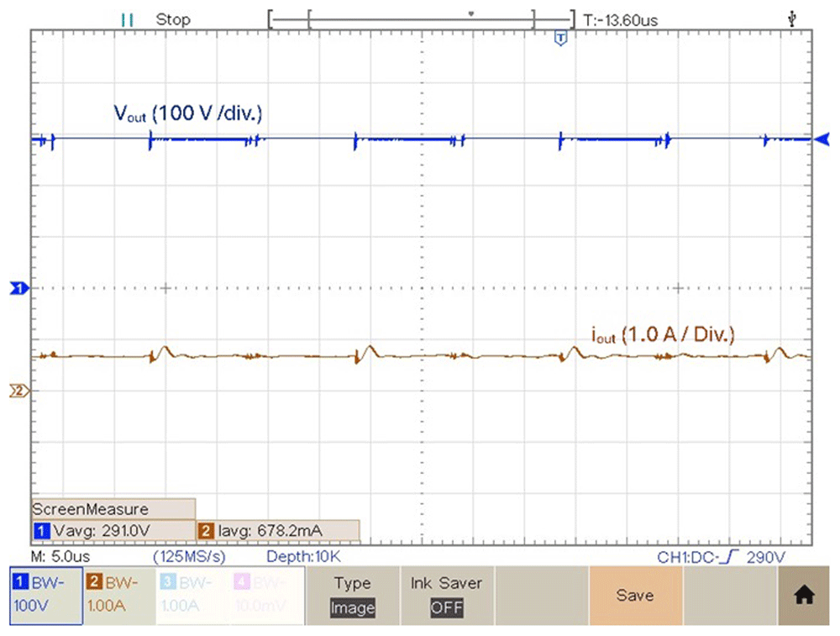Click the Stop run status label
The image size is (840, 636).
(x=173, y=20)
